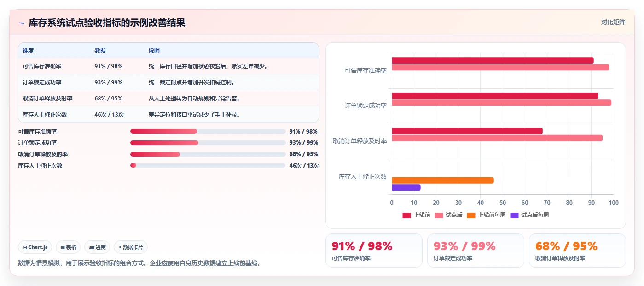This screenshot has height=286, width=644.
Task: Click the 对比矩阵 label in the header
Action: pos(613,22)
